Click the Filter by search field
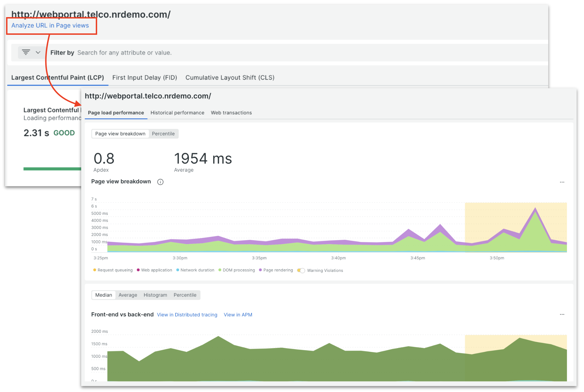This screenshot has height=392, width=584. [124, 52]
